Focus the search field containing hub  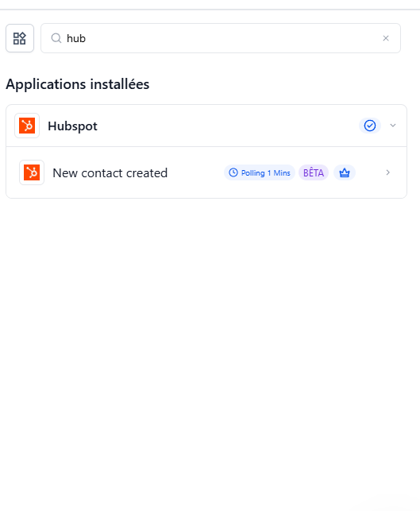tap(221, 38)
